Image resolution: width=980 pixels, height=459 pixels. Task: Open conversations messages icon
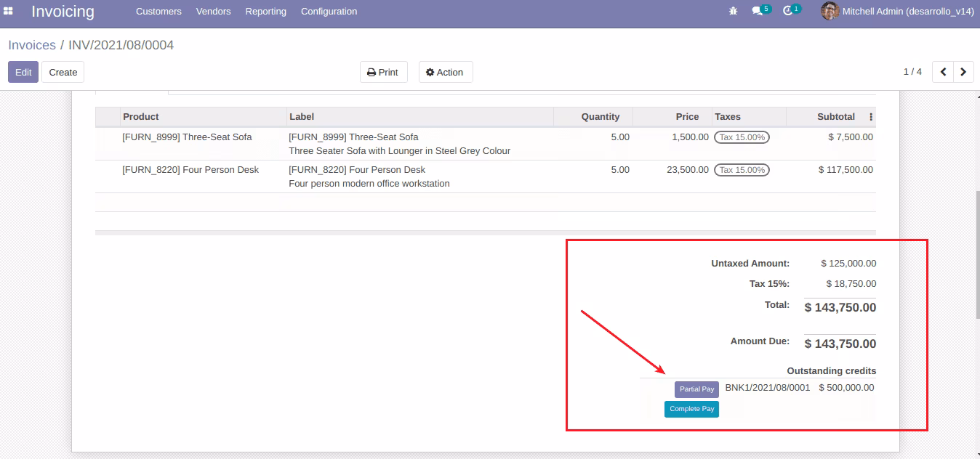(x=758, y=11)
